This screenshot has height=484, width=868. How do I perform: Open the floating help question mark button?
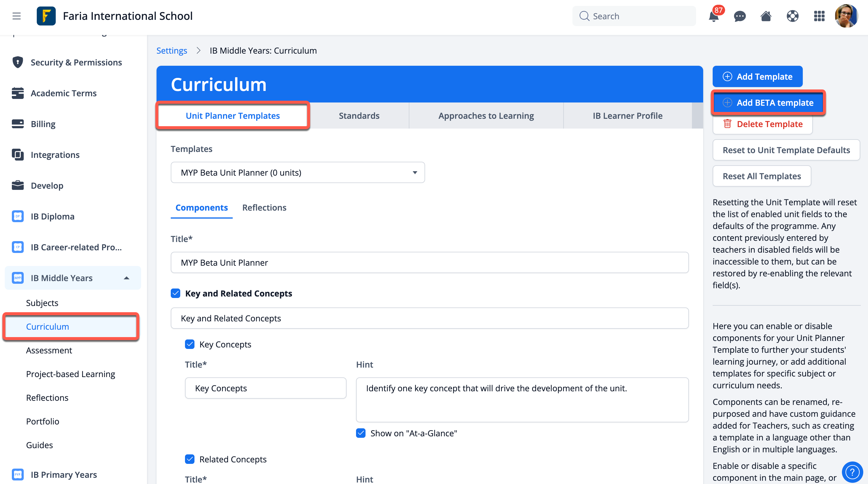[852, 472]
